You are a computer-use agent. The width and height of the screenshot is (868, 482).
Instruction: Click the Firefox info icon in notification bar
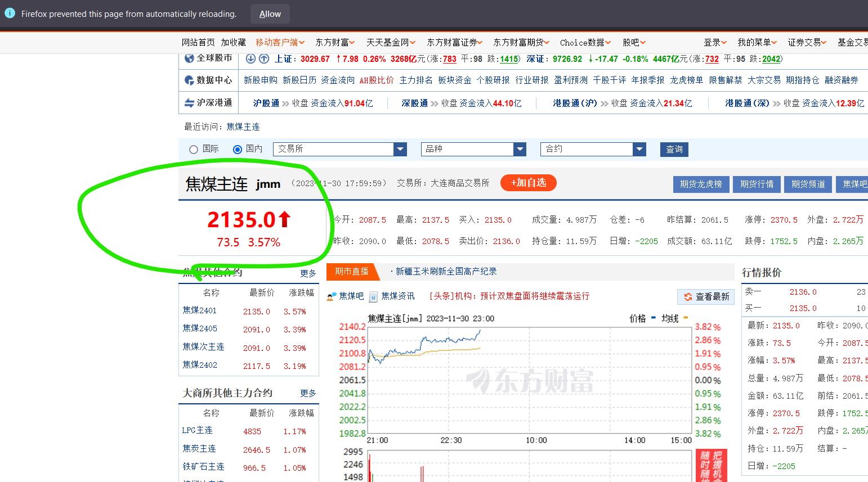click(10, 13)
